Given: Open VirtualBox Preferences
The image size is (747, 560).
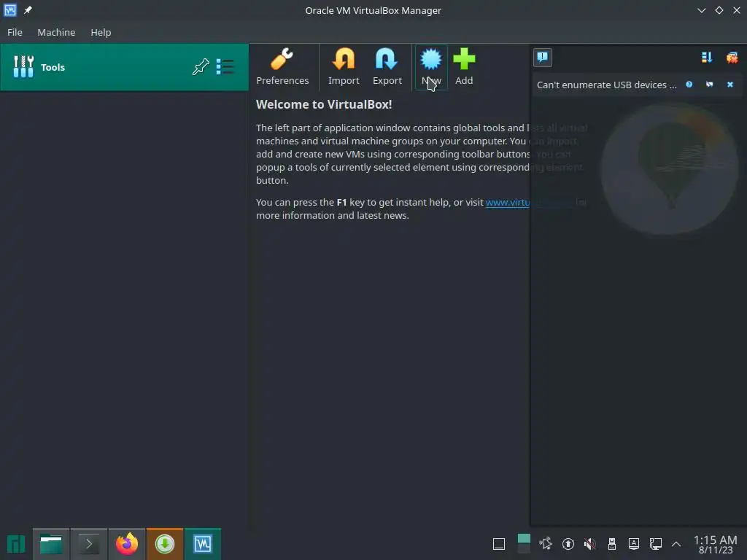Looking at the screenshot, I should tap(282, 67).
